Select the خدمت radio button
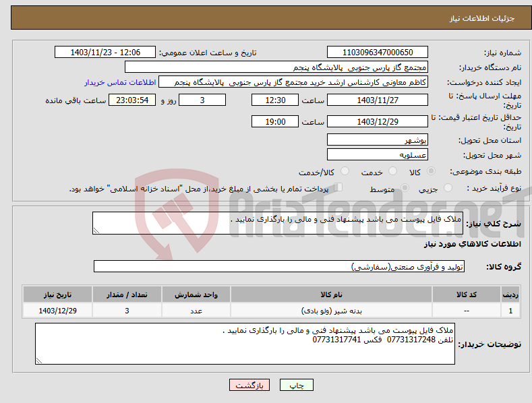Viewport: 532px width, 403px height. pyautogui.click(x=392, y=171)
